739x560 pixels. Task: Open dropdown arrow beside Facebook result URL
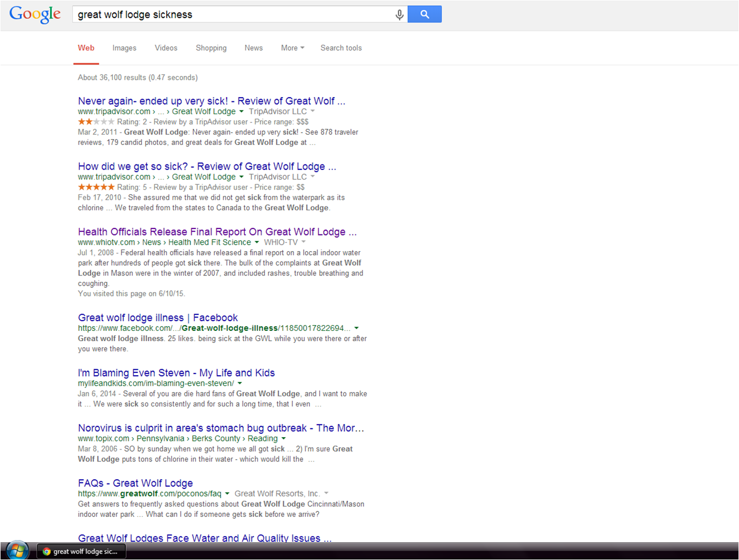pos(357,328)
